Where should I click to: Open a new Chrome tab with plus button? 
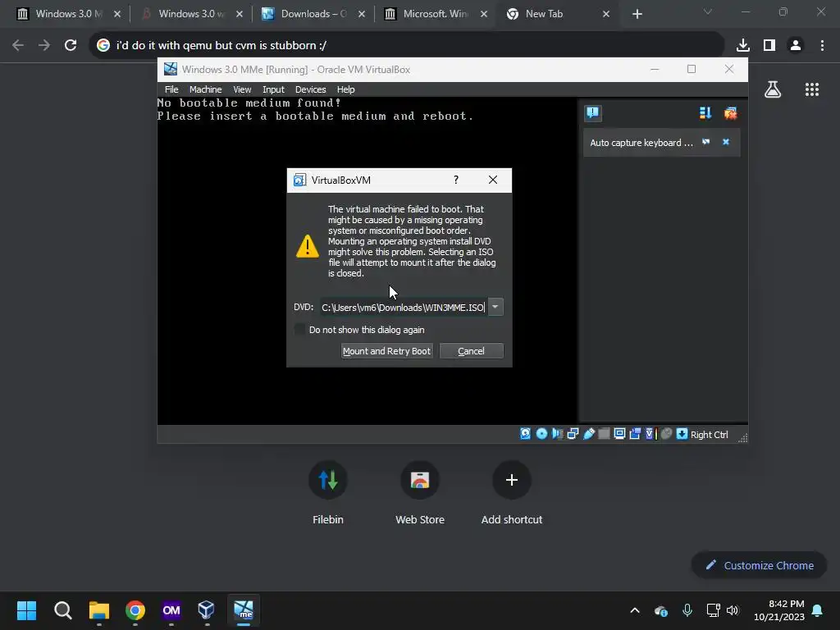[x=637, y=14]
